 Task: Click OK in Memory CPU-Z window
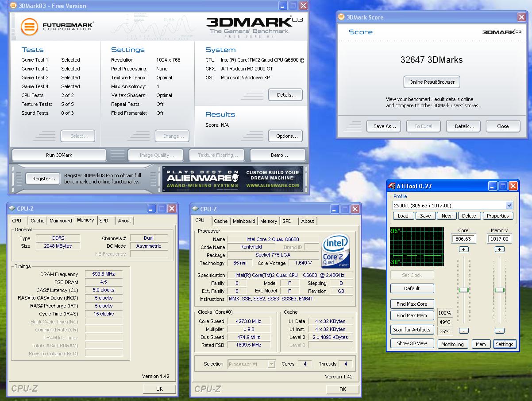[x=159, y=389]
